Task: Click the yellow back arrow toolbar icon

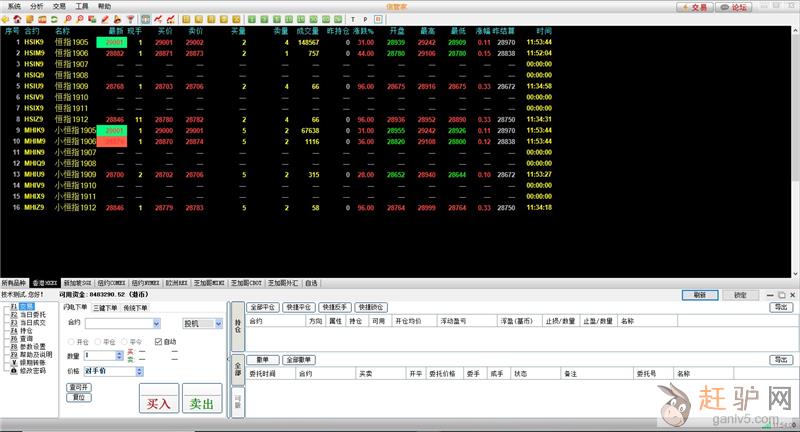Action: click(x=7, y=19)
